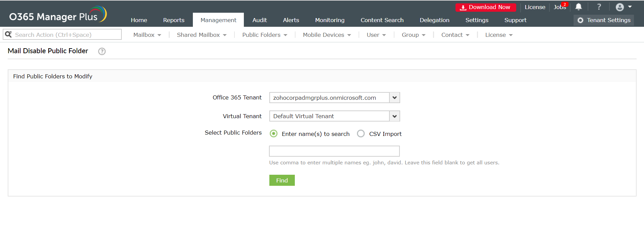Expand the Public Folders menu
This screenshot has width=644, height=236.
[x=265, y=35]
